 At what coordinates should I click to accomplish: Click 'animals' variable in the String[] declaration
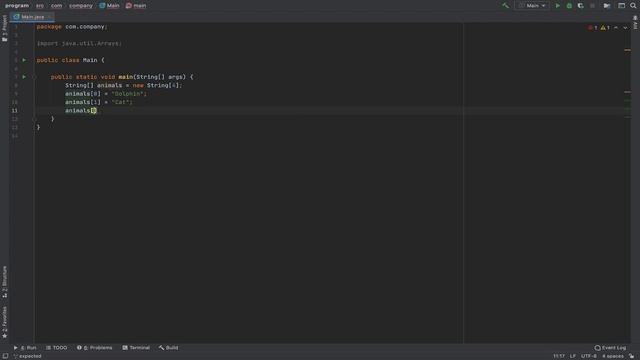[x=109, y=85]
